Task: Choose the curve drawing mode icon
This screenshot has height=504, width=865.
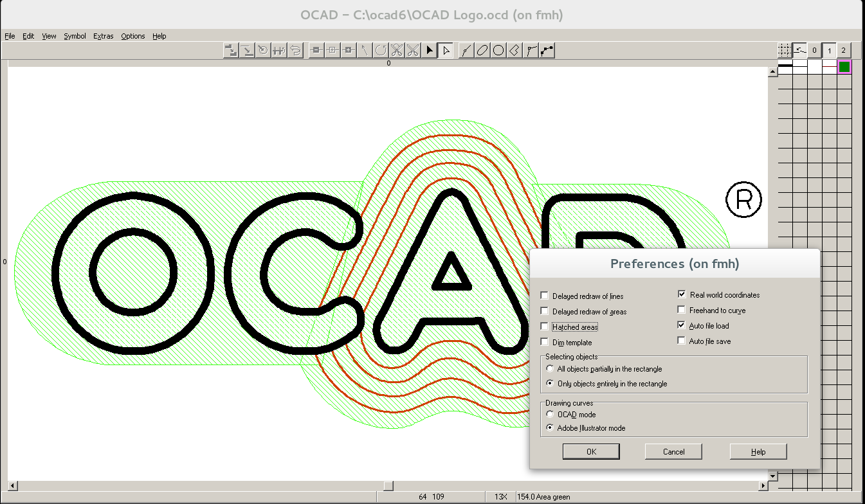Action: tap(466, 50)
